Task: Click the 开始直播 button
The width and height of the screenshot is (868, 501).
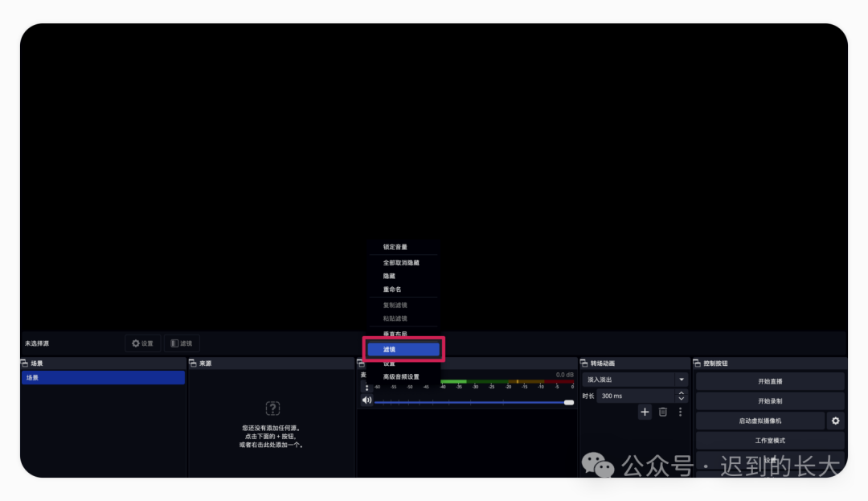Action: click(770, 381)
